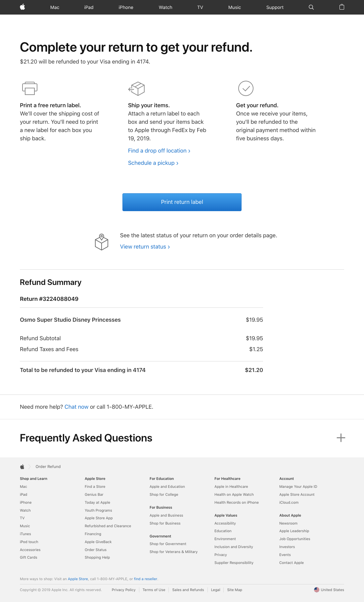Viewport: 364px width, 602px height.
Task: Start a chat via Chat now link
Action: click(x=76, y=407)
